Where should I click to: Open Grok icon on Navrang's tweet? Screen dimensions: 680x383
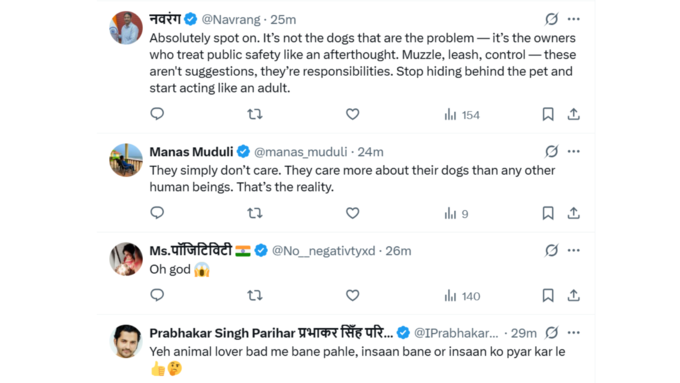tap(551, 19)
